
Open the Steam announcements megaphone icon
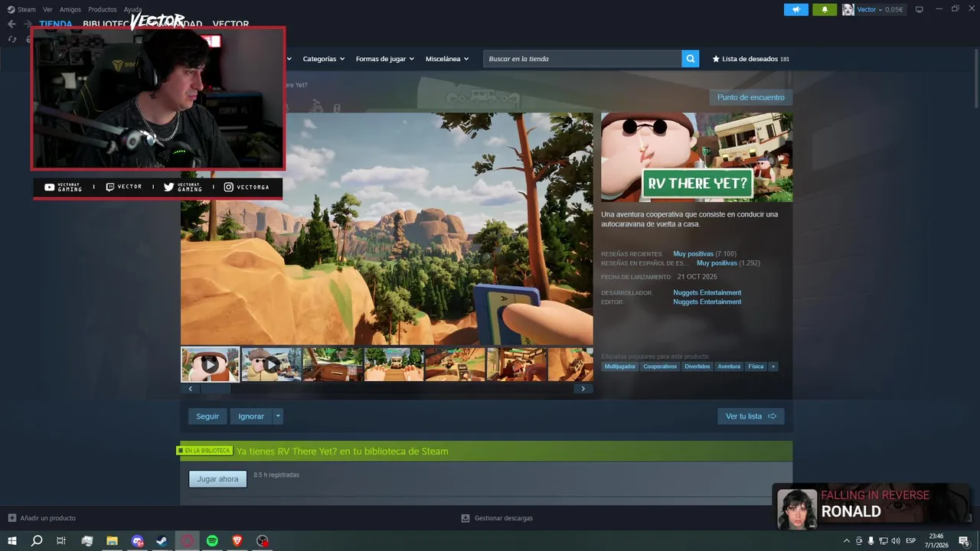(x=796, y=10)
